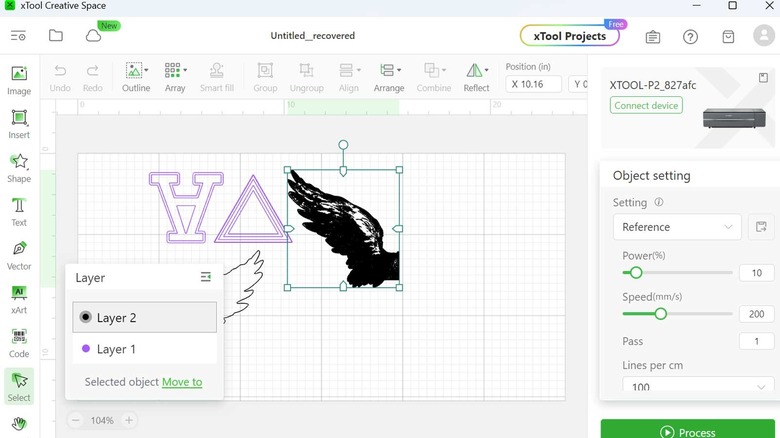780x438 pixels.
Task: Choose the Text tool
Action: [19, 212]
